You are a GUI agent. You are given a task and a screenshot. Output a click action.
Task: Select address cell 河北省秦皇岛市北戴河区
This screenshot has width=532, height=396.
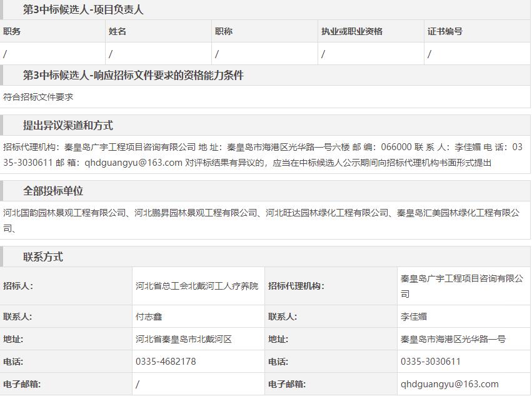pyautogui.click(x=183, y=339)
